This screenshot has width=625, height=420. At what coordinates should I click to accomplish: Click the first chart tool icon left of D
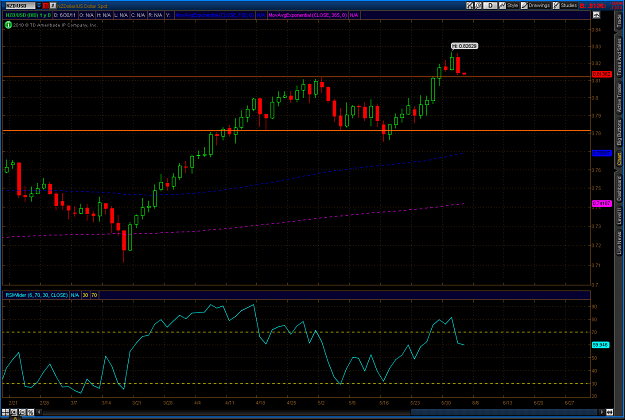(x=470, y=6)
